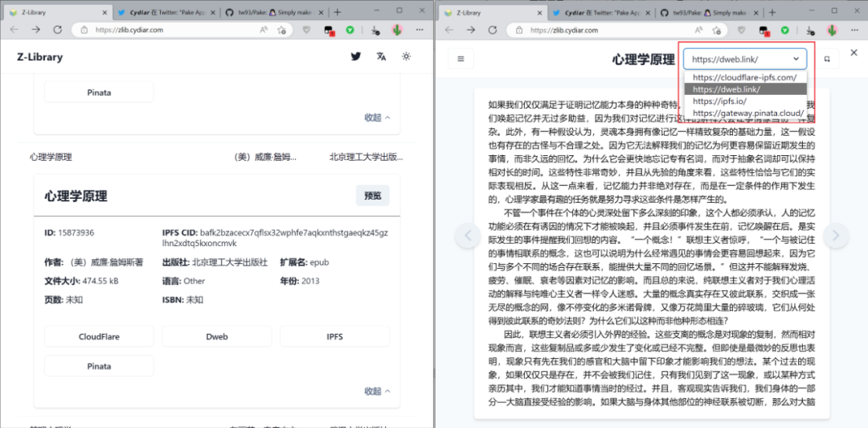This screenshot has width=868, height=428.
Task: Click green checkmark extension icon in right window
Action: click(x=785, y=30)
